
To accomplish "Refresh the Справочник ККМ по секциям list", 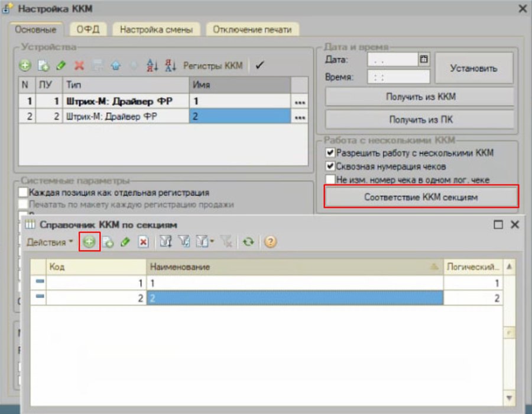I will [248, 242].
